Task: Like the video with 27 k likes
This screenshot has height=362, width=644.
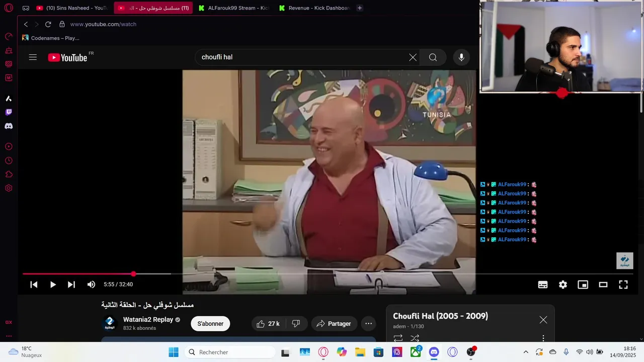Action: coord(268,324)
